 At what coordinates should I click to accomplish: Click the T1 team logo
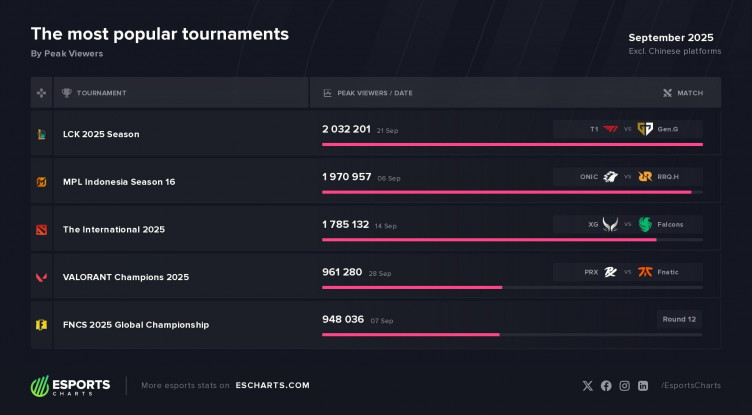611,129
